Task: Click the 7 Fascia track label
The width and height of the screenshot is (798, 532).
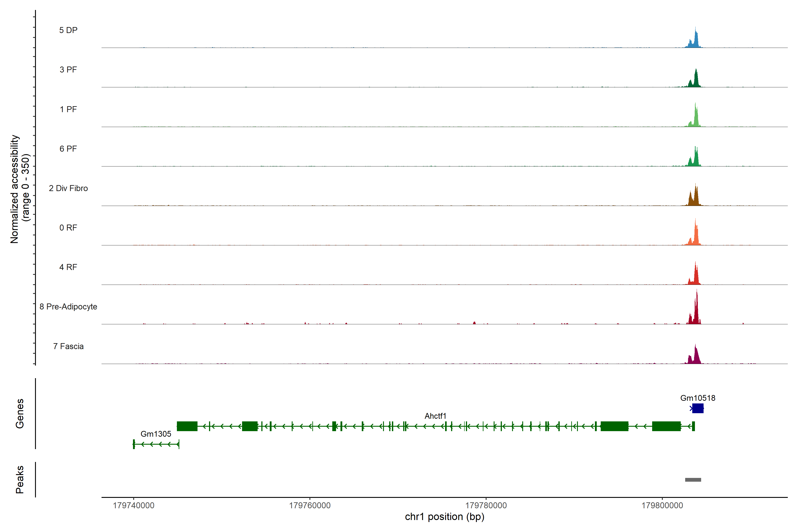Action: click(x=68, y=346)
